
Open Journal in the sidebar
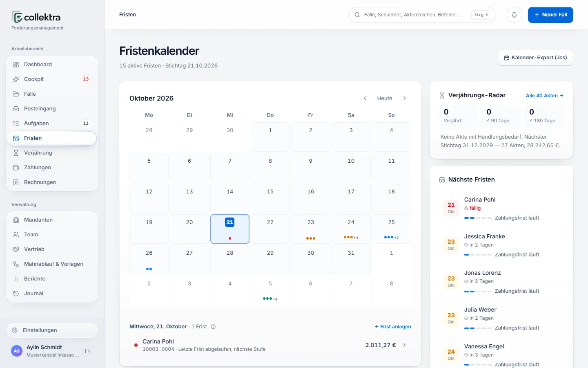click(x=52, y=293)
